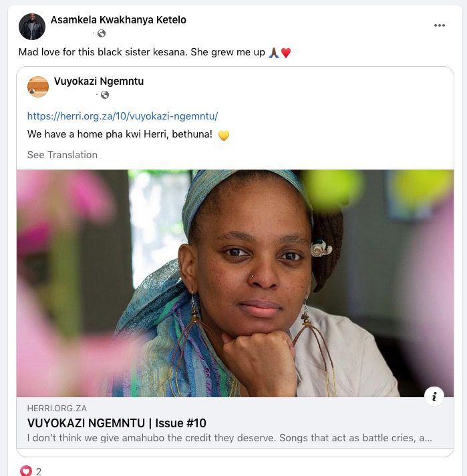The width and height of the screenshot is (467, 476).
Task: Click Asamkela Kwakhanya Ketelo's profile picture
Action: (x=32, y=27)
